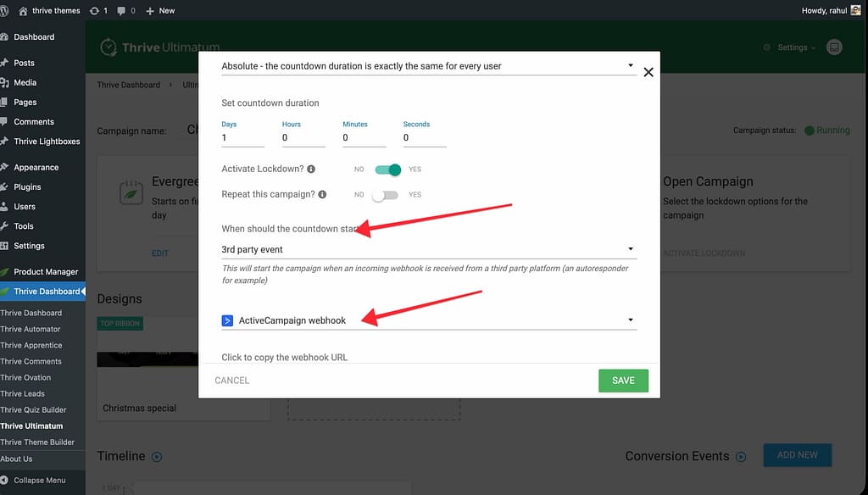Click info icon next to Activate Lockdown
This screenshot has height=495, width=868.
coord(311,170)
